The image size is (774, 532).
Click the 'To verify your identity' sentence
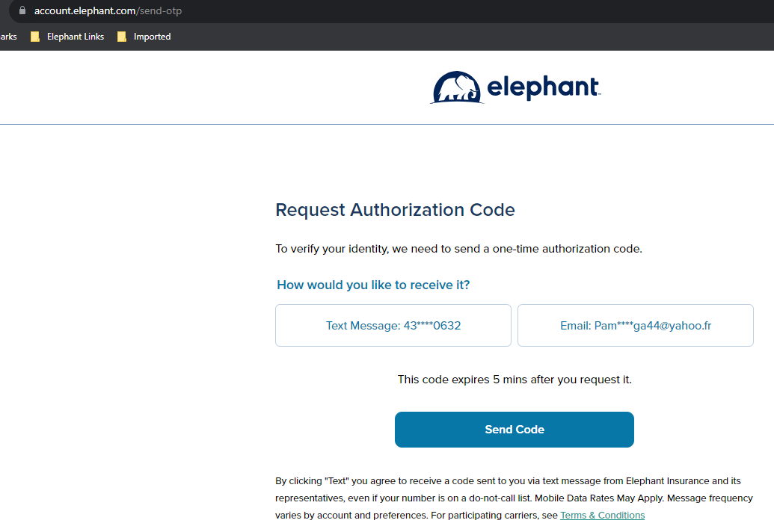click(x=458, y=249)
